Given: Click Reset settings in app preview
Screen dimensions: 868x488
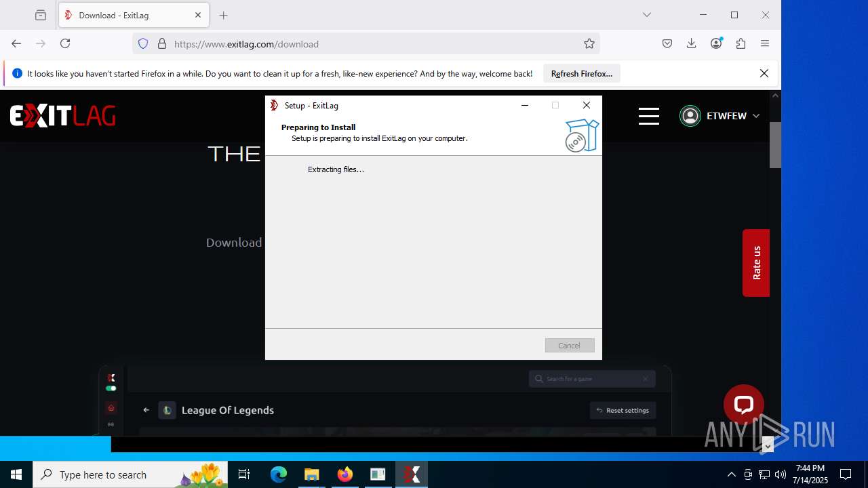Looking at the screenshot, I should pos(623,410).
